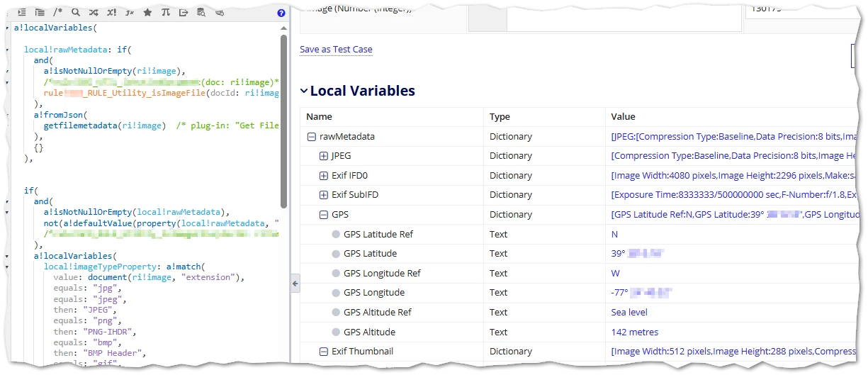Click the last icon before the help button
The height and width of the screenshot is (375, 868).
(220, 13)
